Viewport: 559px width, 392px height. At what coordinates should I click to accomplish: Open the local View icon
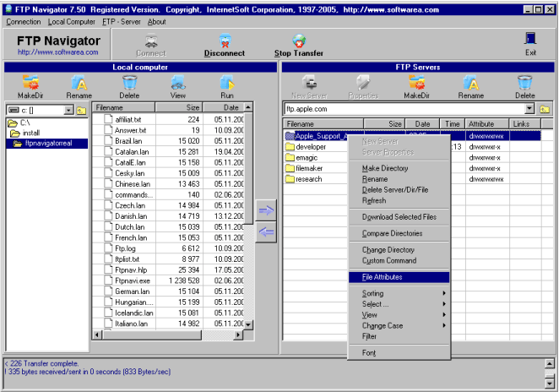coord(178,83)
